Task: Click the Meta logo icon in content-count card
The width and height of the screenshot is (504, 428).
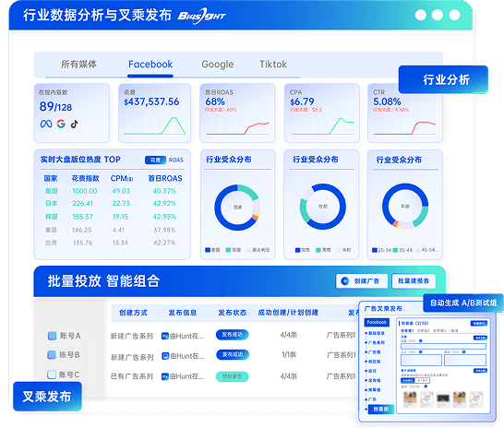Action: point(46,124)
